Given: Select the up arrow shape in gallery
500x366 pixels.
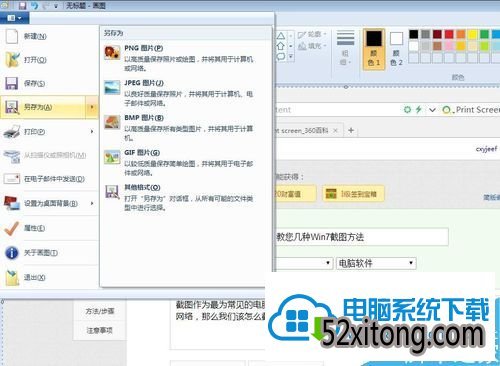Looking at the screenshot, I should coord(281,46).
